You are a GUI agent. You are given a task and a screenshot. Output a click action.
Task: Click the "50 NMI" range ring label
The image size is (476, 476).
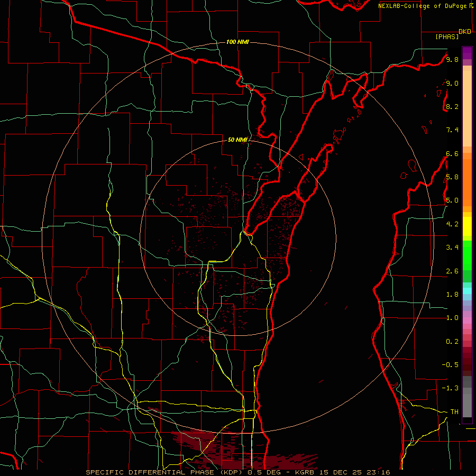point(237,140)
